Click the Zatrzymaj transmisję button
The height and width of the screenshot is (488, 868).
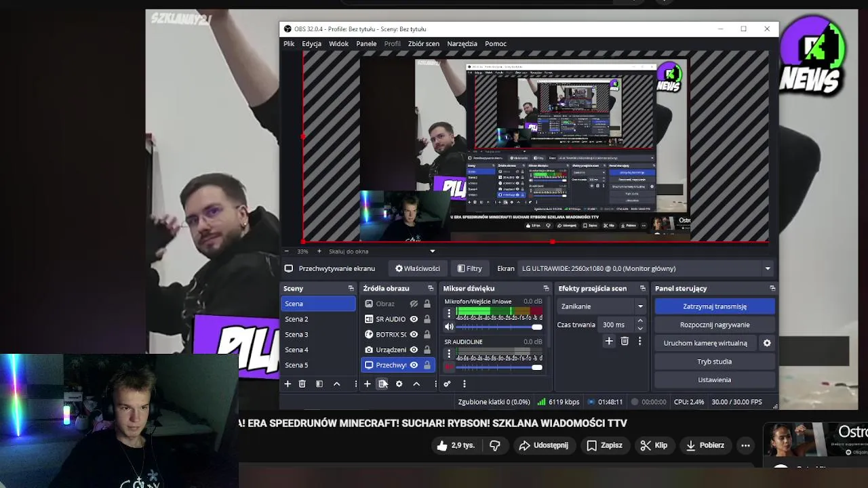(715, 306)
